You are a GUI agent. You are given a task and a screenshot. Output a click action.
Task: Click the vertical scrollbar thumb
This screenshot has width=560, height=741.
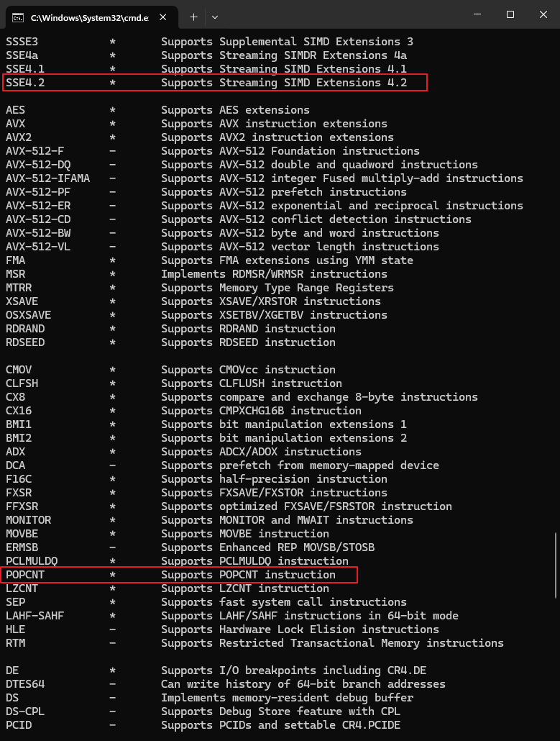click(556, 565)
